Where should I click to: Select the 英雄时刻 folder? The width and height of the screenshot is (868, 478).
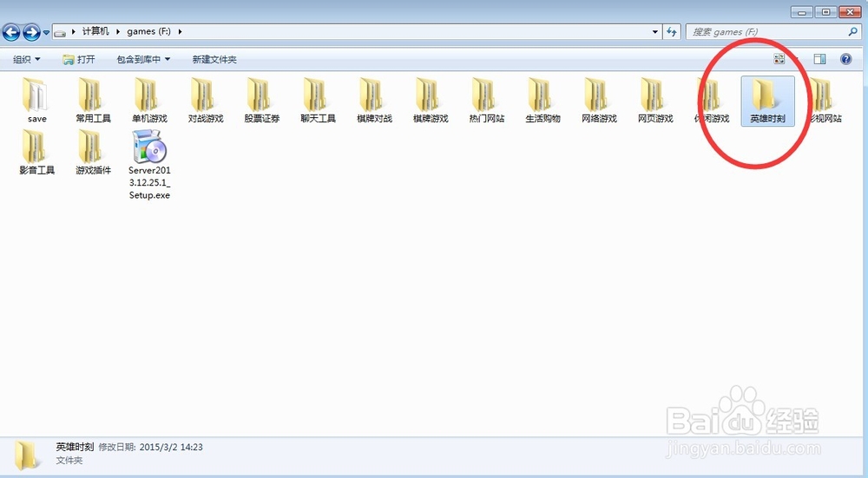coord(768,101)
